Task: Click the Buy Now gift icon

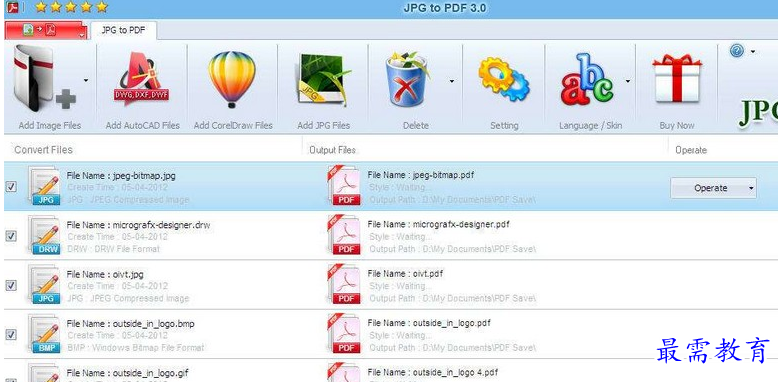Action: tap(677, 78)
